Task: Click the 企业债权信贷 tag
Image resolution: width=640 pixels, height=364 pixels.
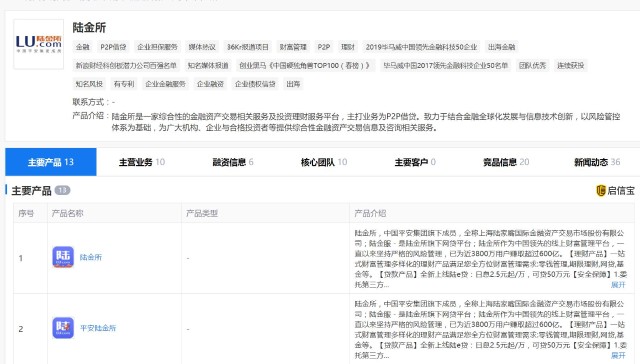Action: [255, 84]
